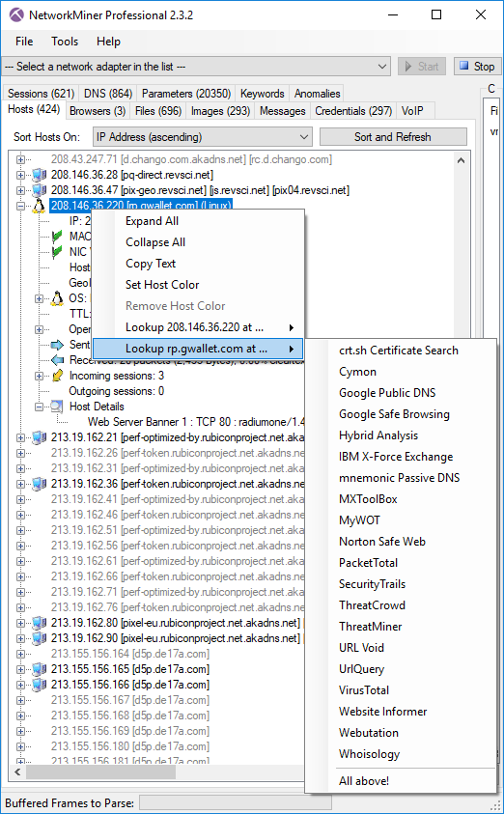
Task: Switch to the DNS (864) tab
Action: pos(108,94)
